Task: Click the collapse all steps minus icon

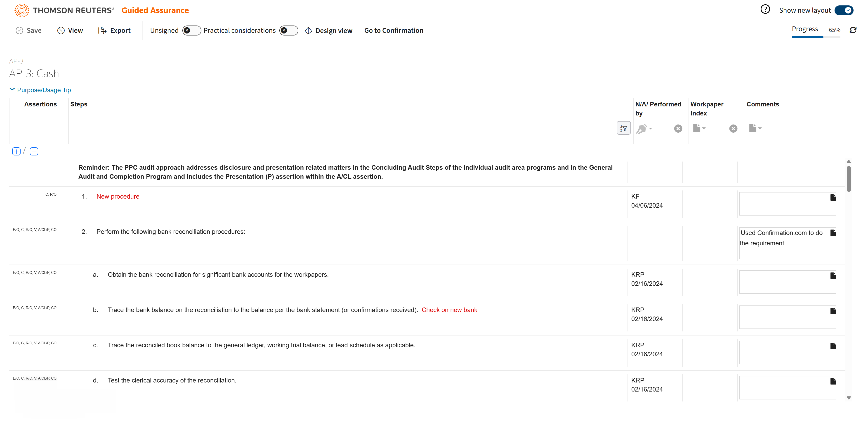Action: [x=34, y=152]
